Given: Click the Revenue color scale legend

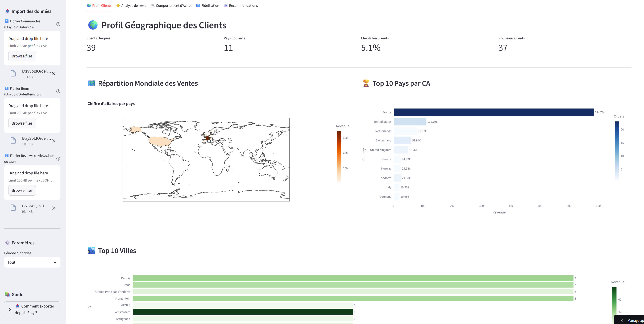Looking at the screenshot, I should click(x=339, y=157).
